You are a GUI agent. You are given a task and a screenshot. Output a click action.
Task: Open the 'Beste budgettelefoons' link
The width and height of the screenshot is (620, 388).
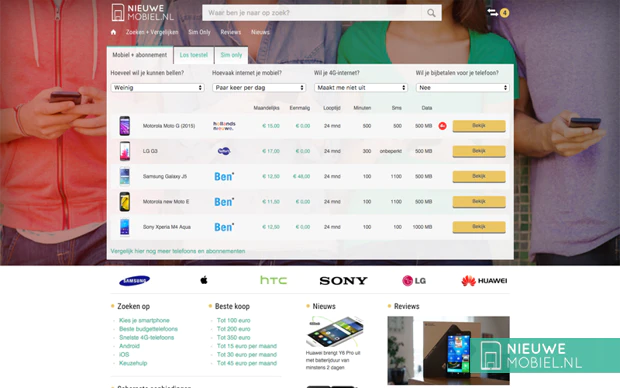tap(148, 329)
